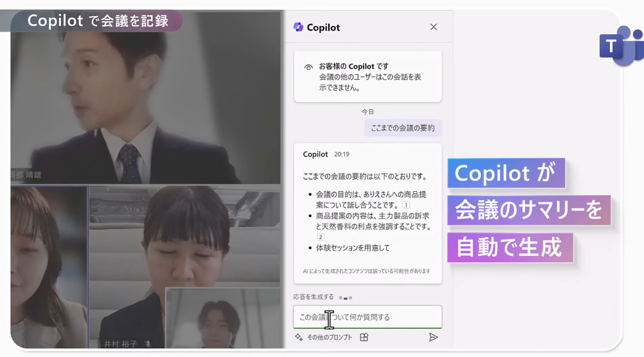Click the 今日 date separator

[368, 112]
